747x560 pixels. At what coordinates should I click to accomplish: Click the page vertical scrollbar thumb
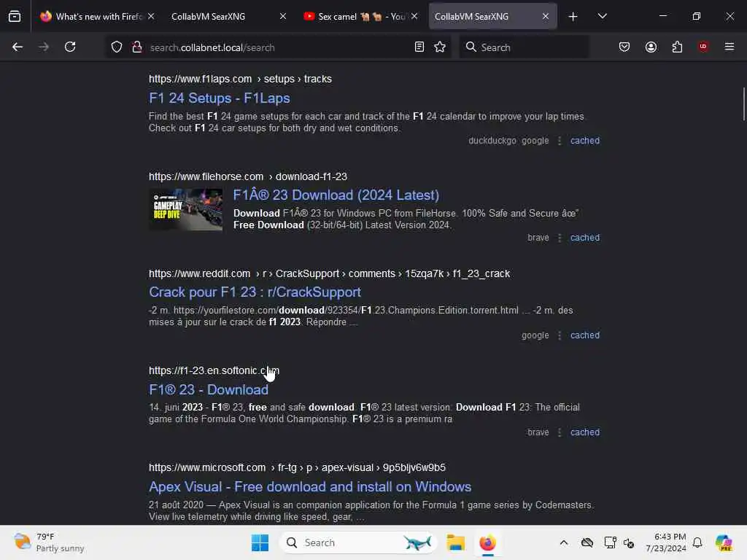(x=743, y=104)
